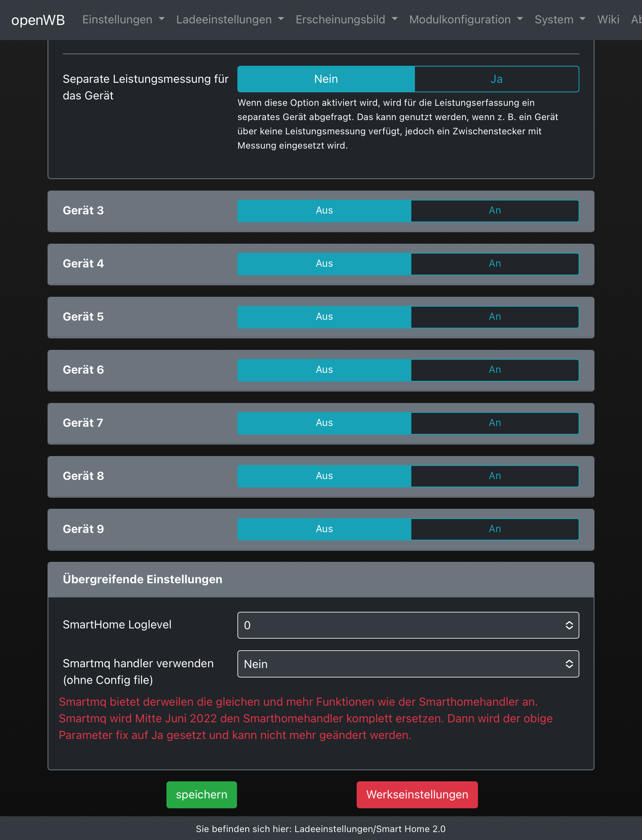Enable separate Leistungsmessung with Ja
642x840 pixels.
496,79
